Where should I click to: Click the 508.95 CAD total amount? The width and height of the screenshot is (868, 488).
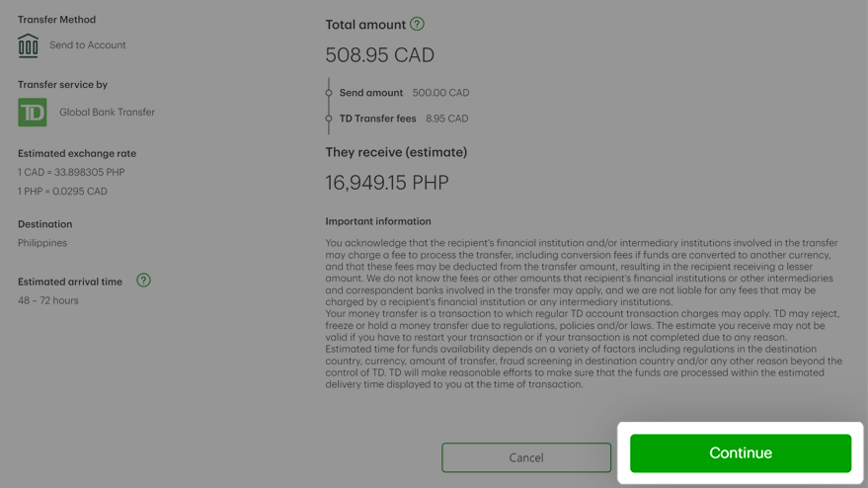(x=380, y=55)
